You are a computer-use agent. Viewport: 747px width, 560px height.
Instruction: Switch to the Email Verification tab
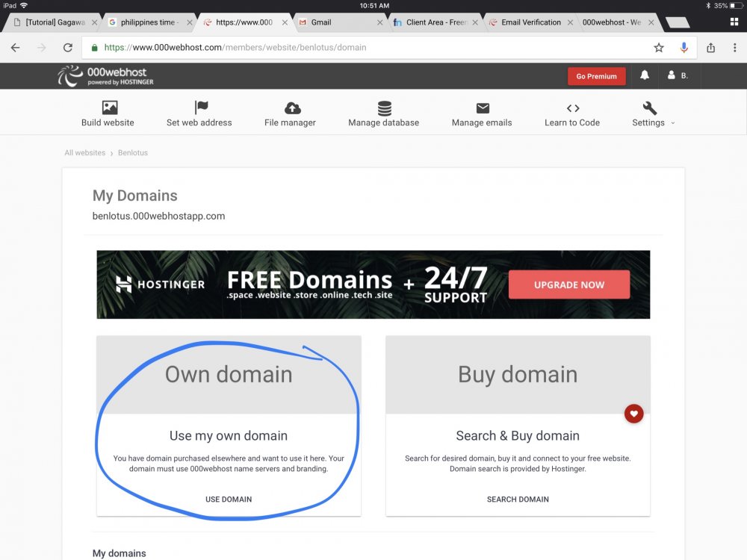coord(530,22)
